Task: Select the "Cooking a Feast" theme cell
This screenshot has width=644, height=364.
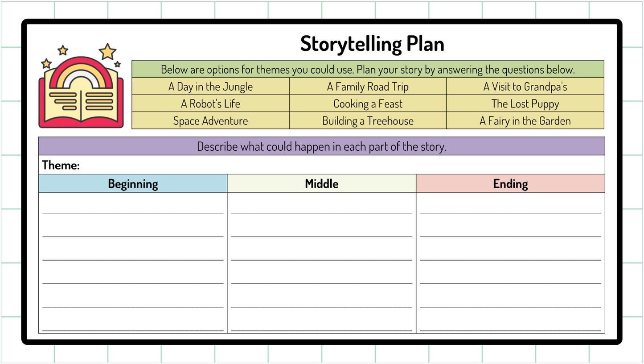Action: tap(368, 104)
